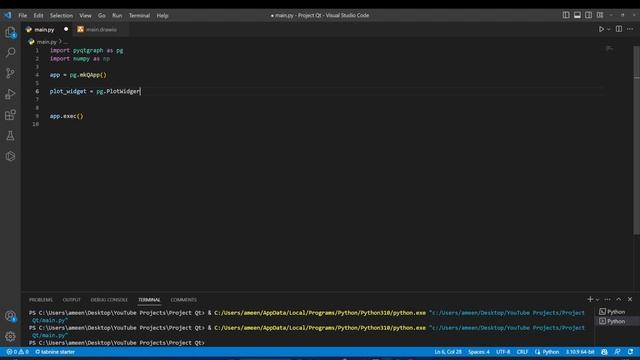
Task: Click line 4 text app = pg.mkQApp()
Action: (78, 75)
